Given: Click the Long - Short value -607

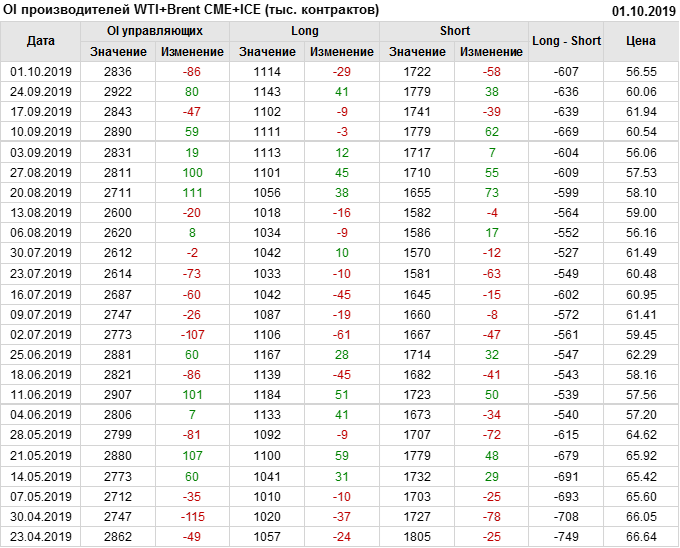Looking at the screenshot, I should (567, 72).
